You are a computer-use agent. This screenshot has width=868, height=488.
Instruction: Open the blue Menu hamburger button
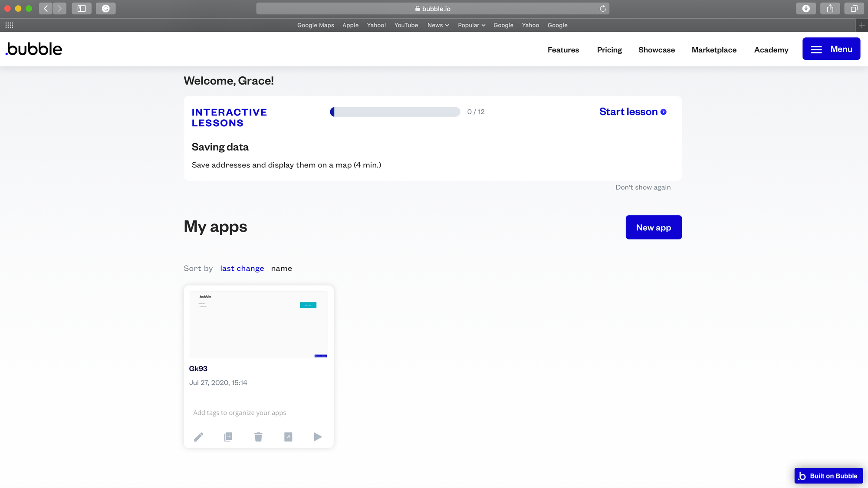[x=831, y=49]
